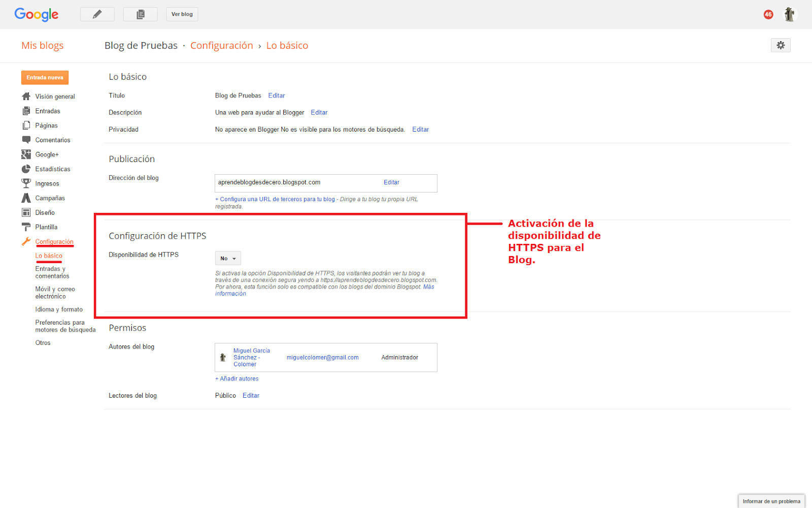
Task: Open Comentarios via the speech bubble icon
Action: click(26, 140)
